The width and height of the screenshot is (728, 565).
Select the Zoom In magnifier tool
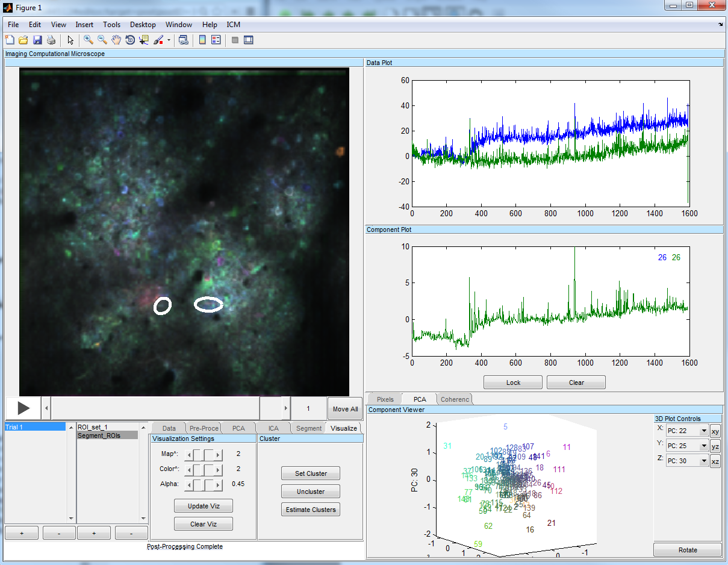point(88,40)
